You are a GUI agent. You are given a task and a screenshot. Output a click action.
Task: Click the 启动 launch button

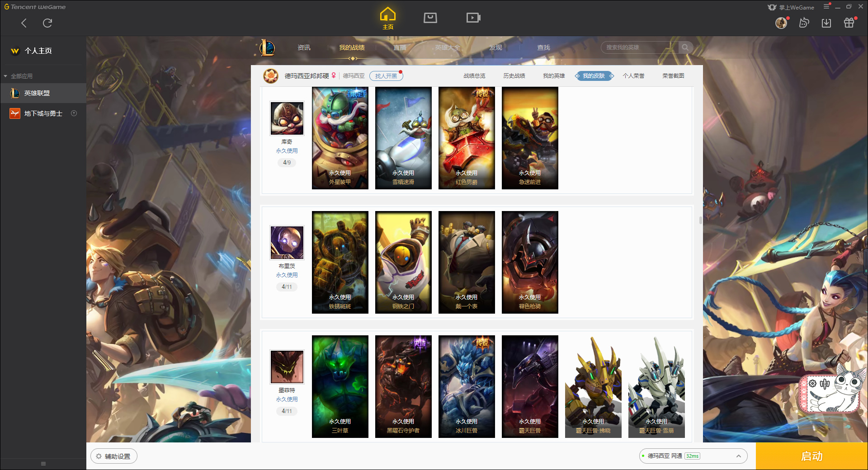(x=811, y=456)
